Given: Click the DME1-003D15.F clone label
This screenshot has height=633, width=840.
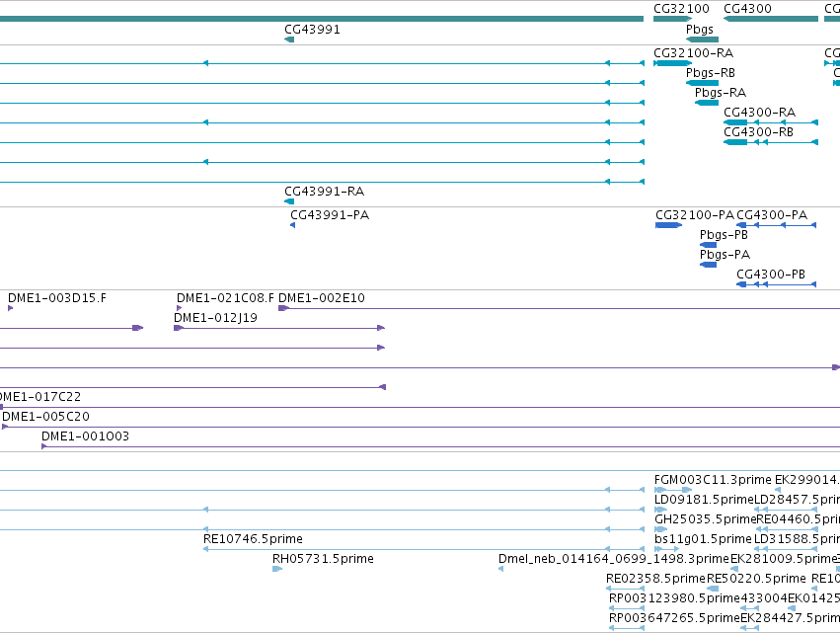Looking at the screenshot, I should (x=57, y=298).
